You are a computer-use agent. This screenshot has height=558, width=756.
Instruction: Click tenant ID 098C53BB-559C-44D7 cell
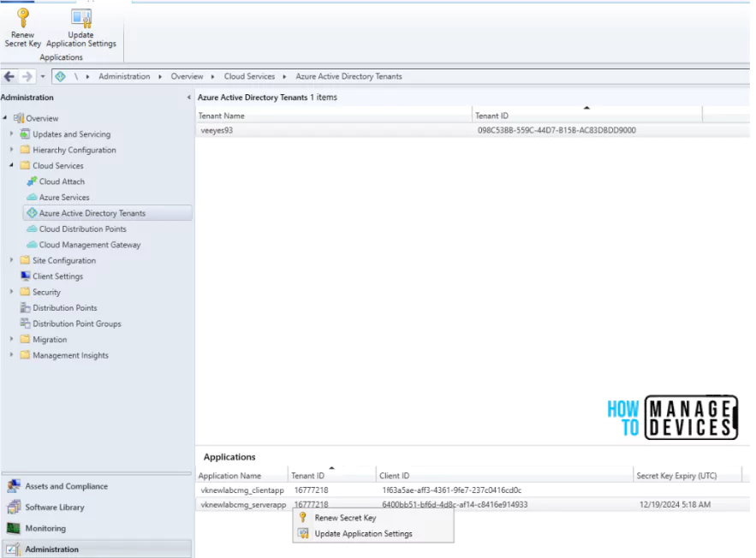(x=557, y=130)
